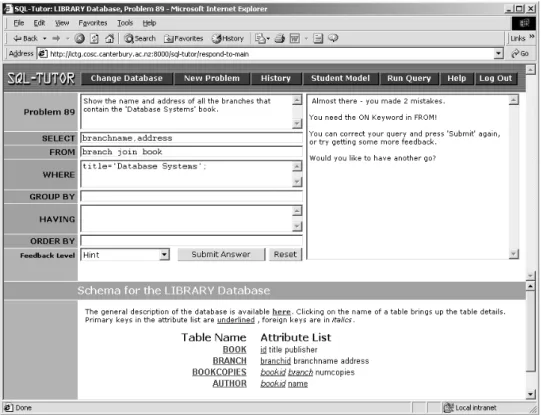Click the Run Query button
Viewport: 541px width, 415px height.
click(409, 78)
